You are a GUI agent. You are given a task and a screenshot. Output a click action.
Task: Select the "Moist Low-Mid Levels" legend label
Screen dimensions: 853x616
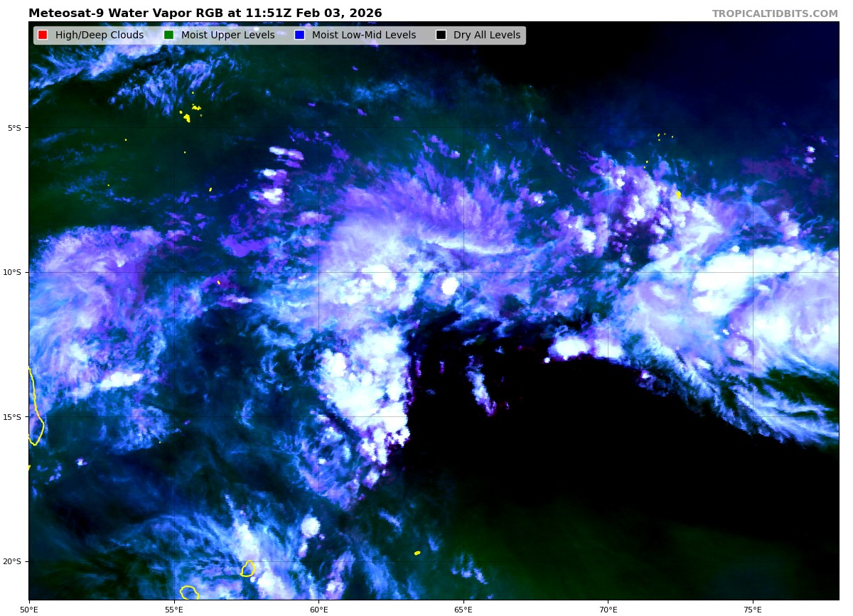[363, 36]
